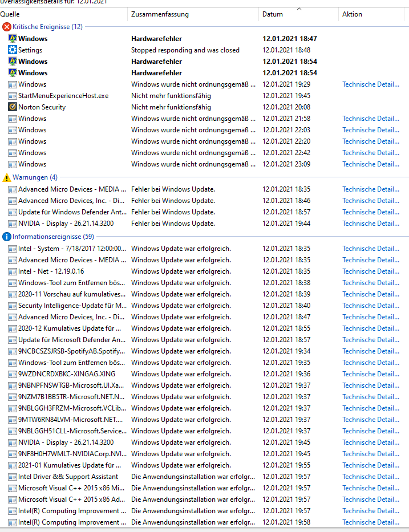Open Technische Details for NVIDIA Display update failure
This screenshot has width=409, height=532.
(371, 224)
